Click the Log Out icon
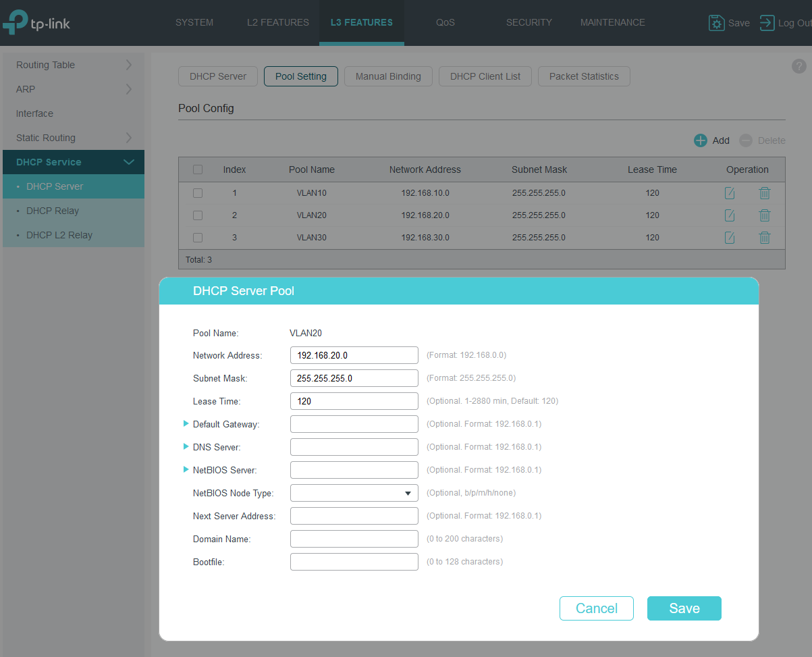This screenshot has width=812, height=657. pos(767,23)
